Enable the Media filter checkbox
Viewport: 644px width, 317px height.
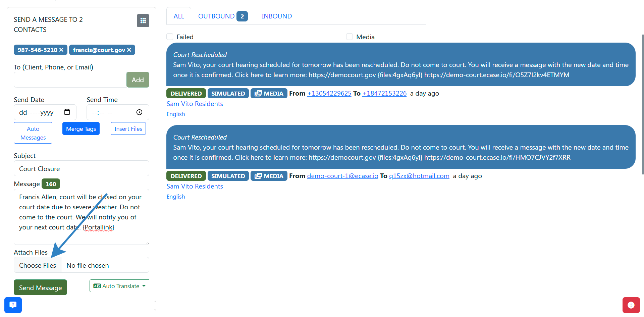[350, 37]
